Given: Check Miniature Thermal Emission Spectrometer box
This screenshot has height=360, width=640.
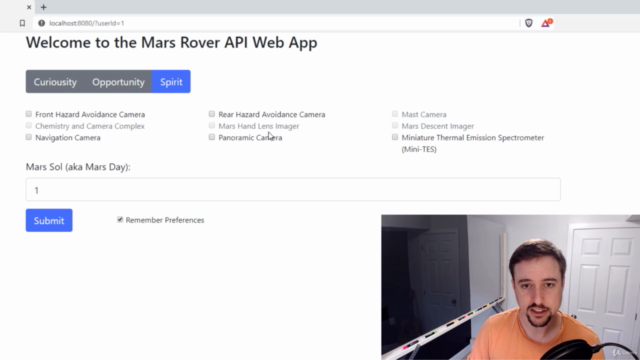Looking at the screenshot, I should (395, 137).
